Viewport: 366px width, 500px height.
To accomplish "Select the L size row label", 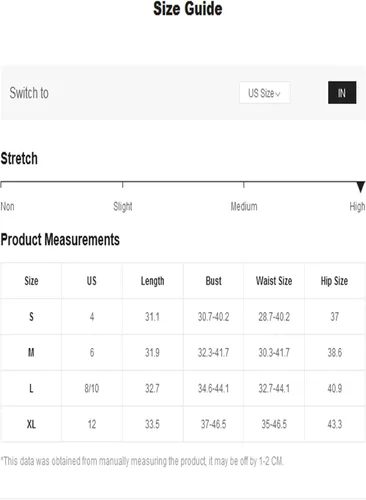I will coord(31,388).
